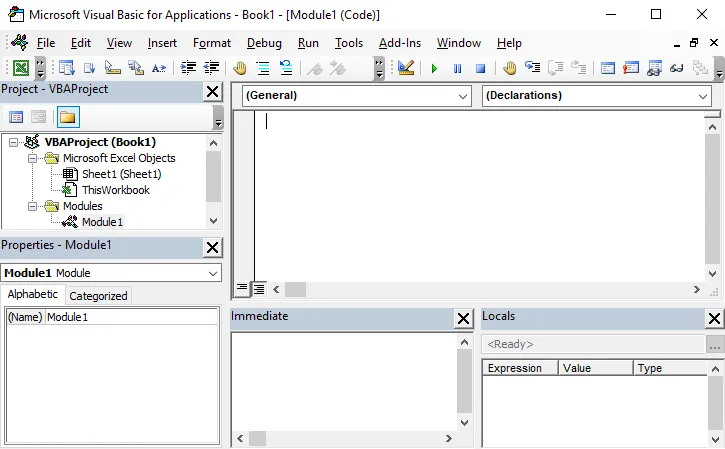This screenshot has height=449, width=725.
Task: Click the Complete Word icon
Action: pos(159,68)
